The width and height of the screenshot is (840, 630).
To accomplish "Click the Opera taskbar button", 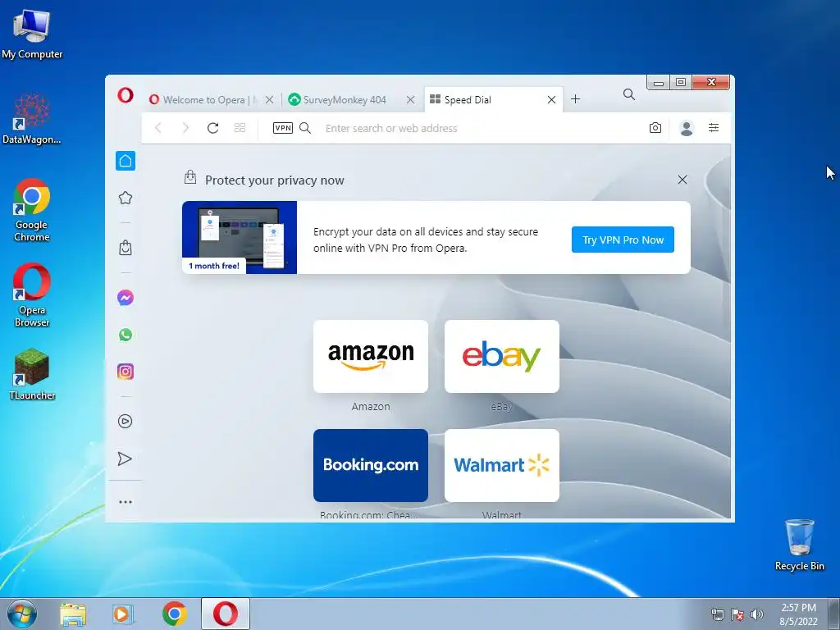I will [x=226, y=614].
